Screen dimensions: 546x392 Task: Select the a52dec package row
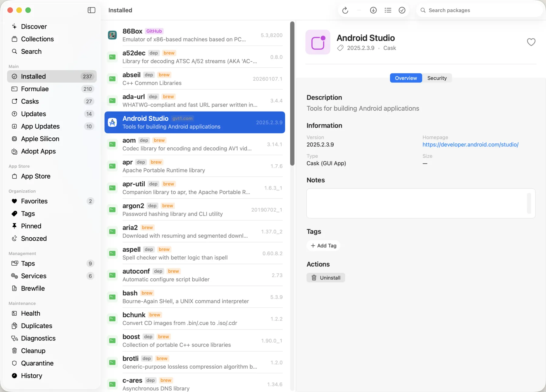click(x=195, y=57)
